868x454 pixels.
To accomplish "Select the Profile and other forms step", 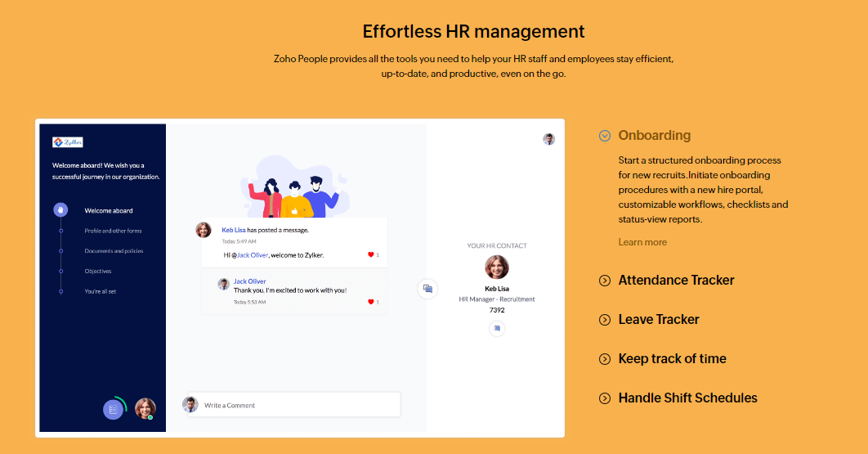I will tap(113, 231).
